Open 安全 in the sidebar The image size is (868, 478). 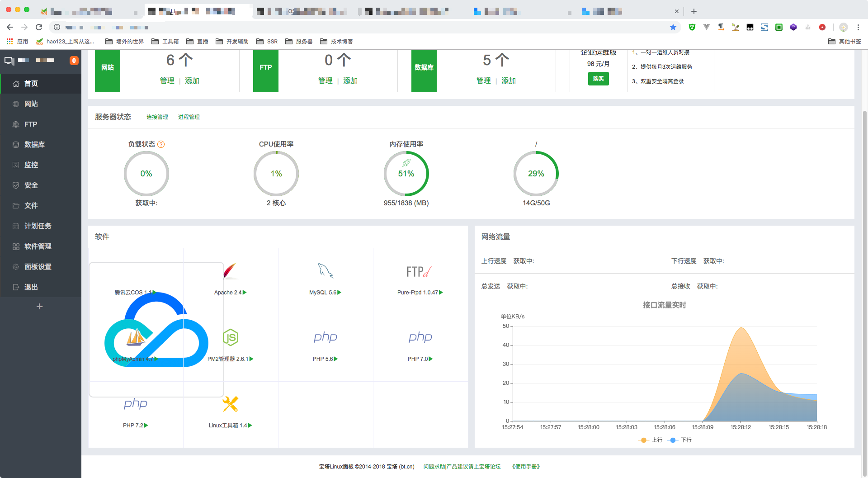pos(41,185)
